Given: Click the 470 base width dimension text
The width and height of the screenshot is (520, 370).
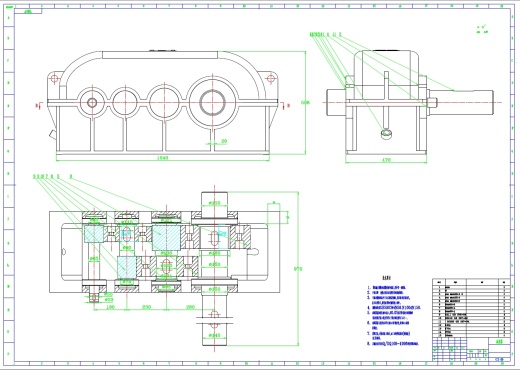Looking at the screenshot, I should coord(386,160).
